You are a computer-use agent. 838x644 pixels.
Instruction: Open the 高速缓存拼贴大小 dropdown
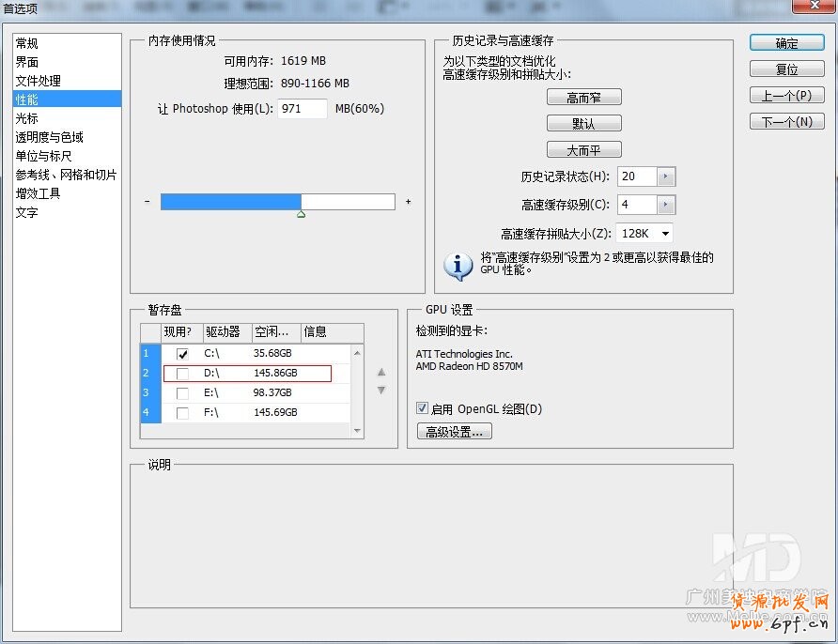(x=663, y=233)
